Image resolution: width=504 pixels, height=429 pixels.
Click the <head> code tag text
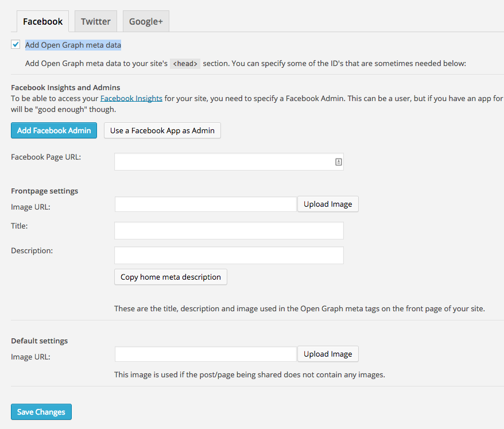(185, 64)
